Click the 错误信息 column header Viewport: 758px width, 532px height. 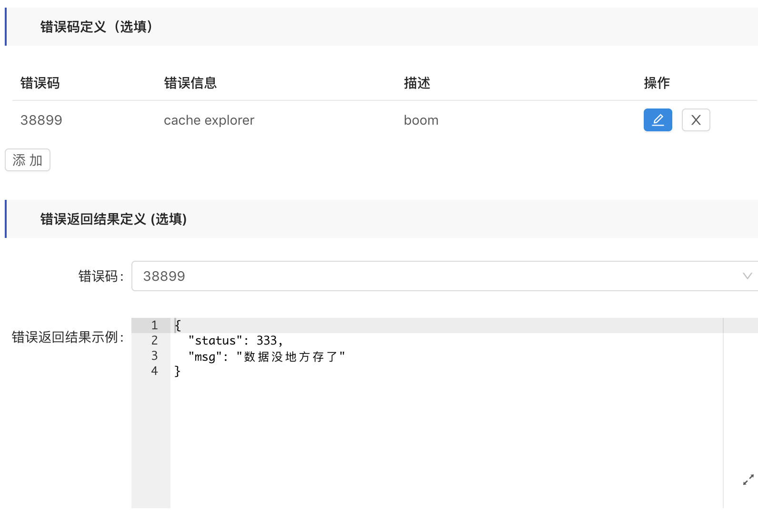coord(190,83)
